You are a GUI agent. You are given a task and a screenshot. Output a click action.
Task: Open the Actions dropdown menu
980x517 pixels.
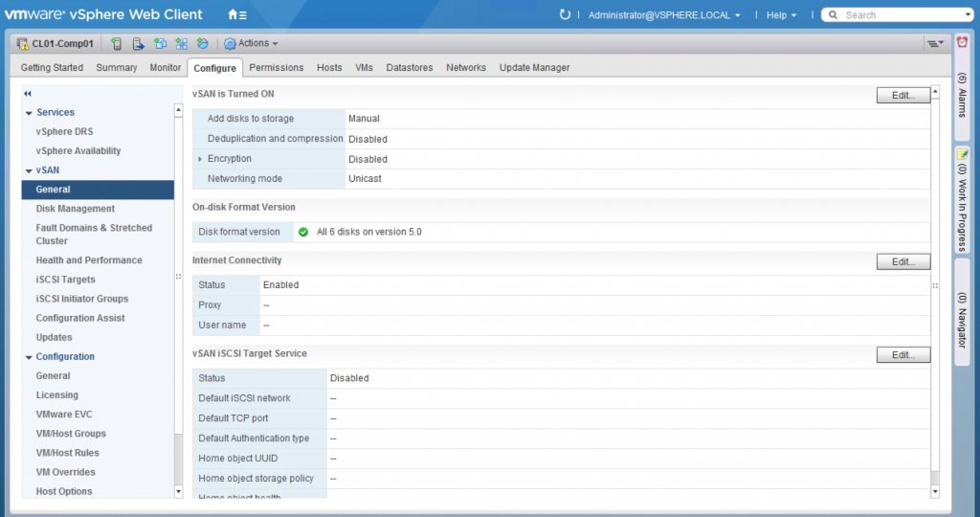(x=258, y=43)
